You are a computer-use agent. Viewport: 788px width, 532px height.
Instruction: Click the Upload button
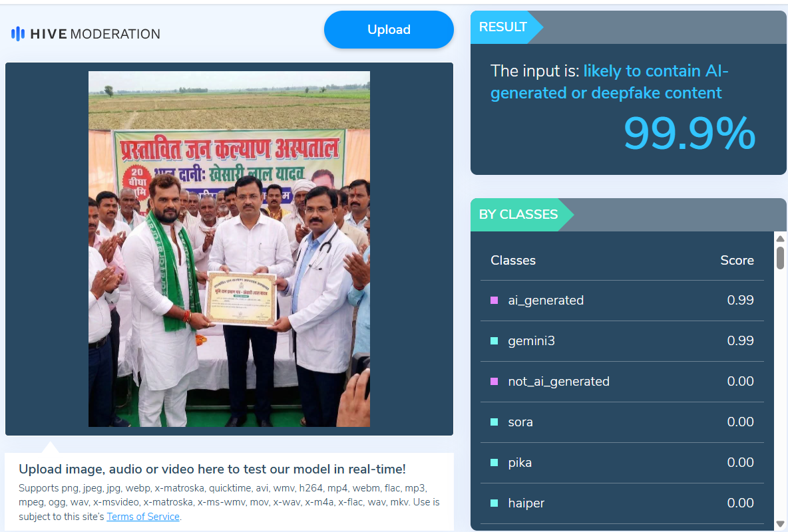point(389,30)
